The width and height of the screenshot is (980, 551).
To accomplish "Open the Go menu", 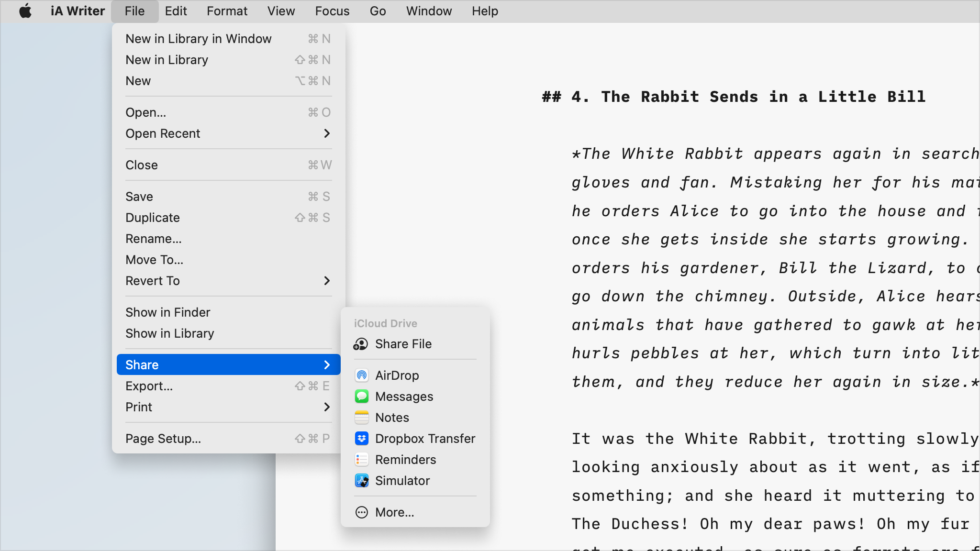I will tap(378, 11).
